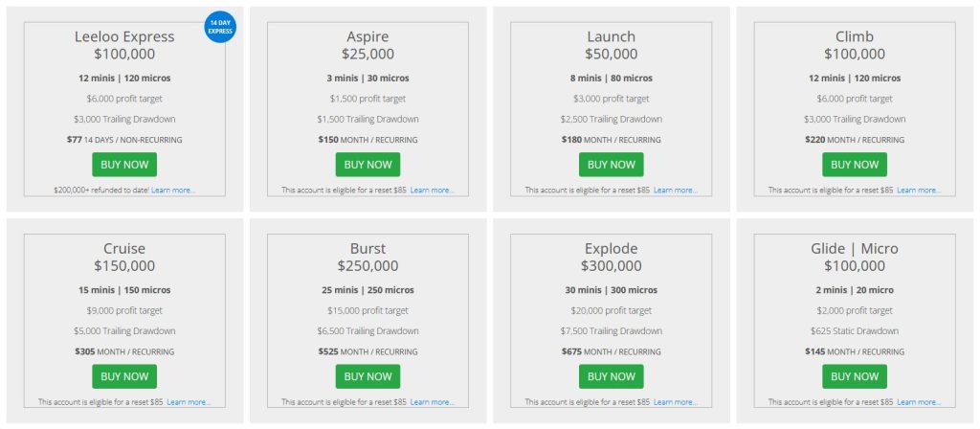Image resolution: width=980 pixels, height=429 pixels.
Task: Buy the Aspire $25,000 plan
Action: [x=367, y=165]
